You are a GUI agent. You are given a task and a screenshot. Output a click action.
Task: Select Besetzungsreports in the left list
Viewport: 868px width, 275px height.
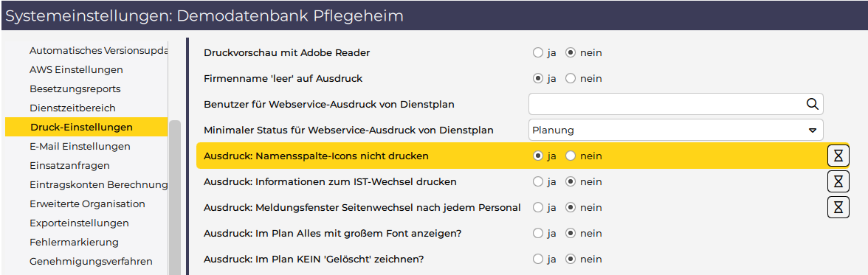[x=75, y=88]
